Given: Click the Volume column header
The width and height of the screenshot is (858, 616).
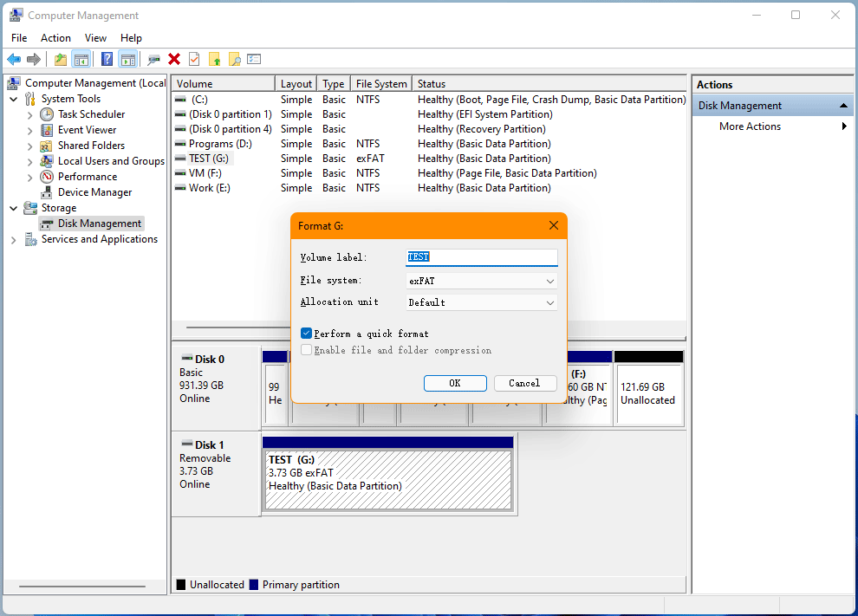Looking at the screenshot, I should (224, 84).
